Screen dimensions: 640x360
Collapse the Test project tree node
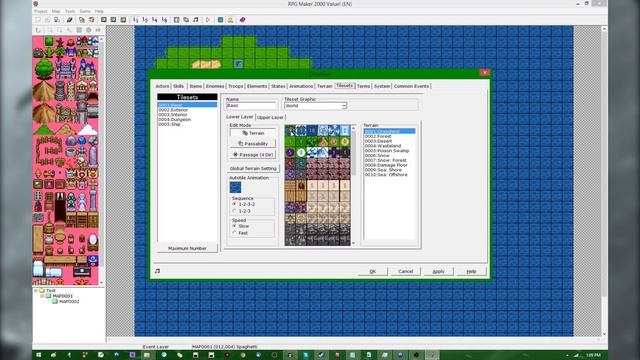pyautogui.click(x=36, y=290)
